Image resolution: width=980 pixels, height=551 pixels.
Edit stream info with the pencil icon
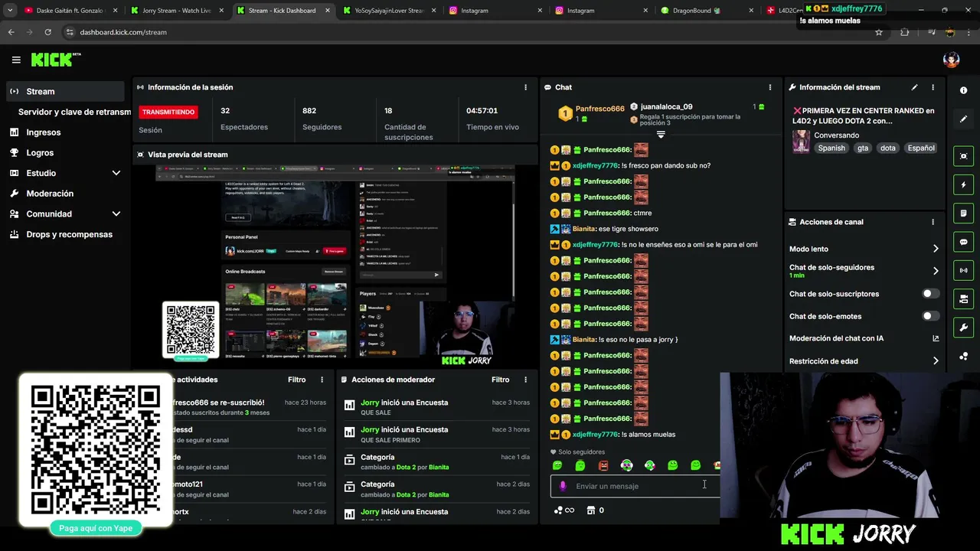[914, 87]
